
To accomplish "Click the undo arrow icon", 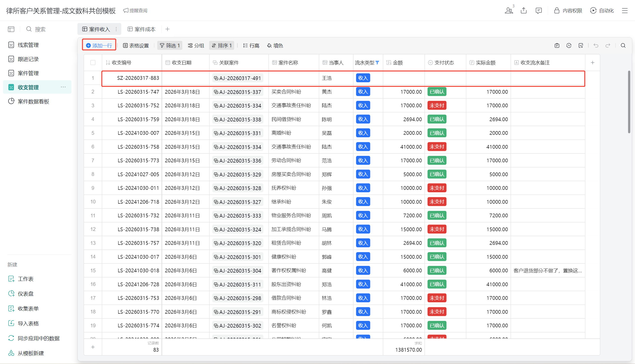I will 596,46.
